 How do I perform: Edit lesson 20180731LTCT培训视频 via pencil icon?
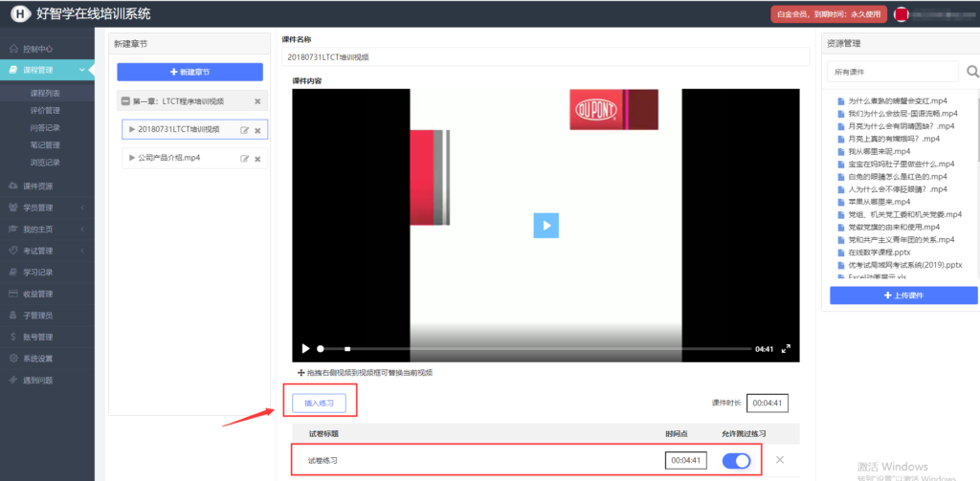point(245,130)
